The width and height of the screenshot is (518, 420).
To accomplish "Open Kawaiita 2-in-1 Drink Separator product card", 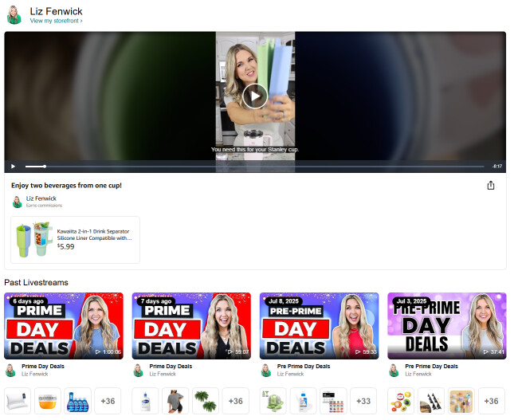I will tap(76, 240).
